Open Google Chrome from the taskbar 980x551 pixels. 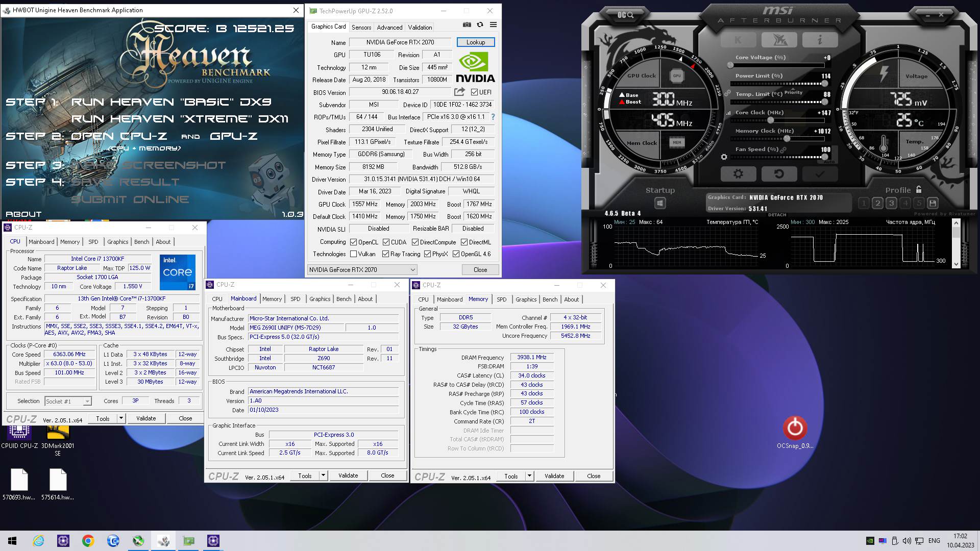click(x=88, y=541)
